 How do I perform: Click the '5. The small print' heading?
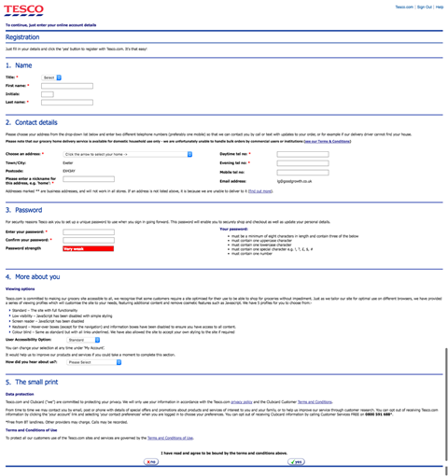(32, 382)
